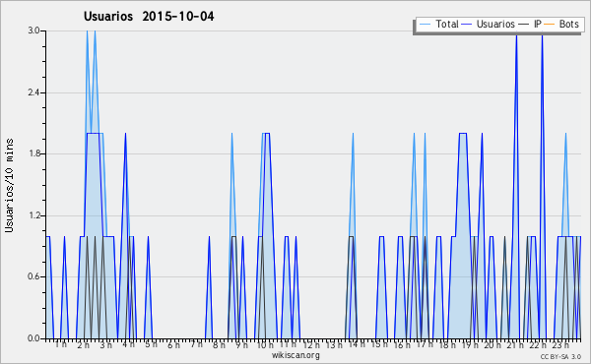Click the y-axis value 1.2

click(33, 215)
